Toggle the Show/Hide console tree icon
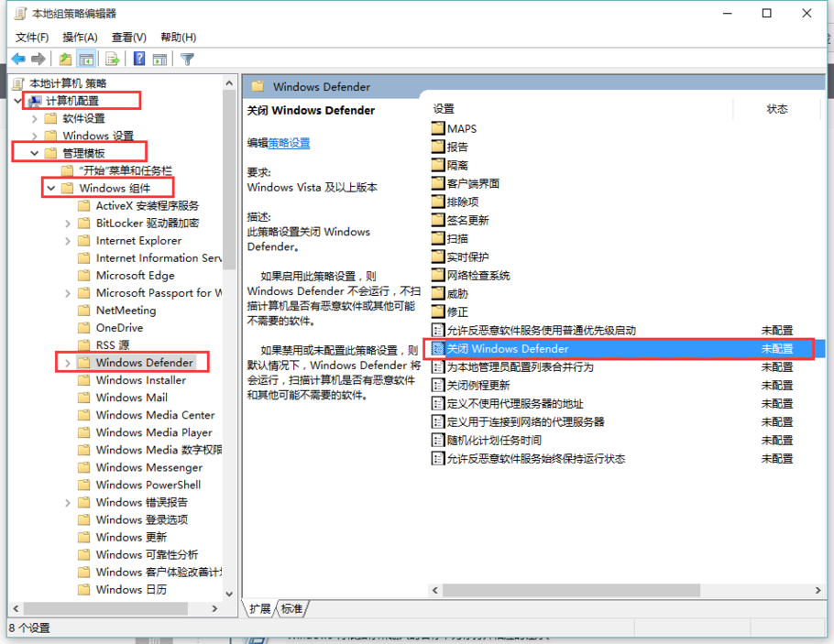834x644 pixels. [86, 60]
